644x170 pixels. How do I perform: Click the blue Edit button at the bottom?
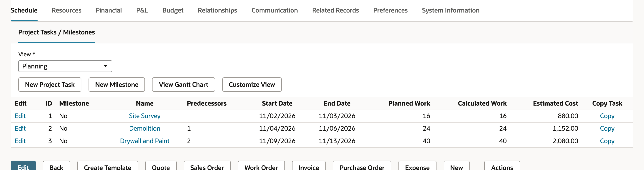23,166
